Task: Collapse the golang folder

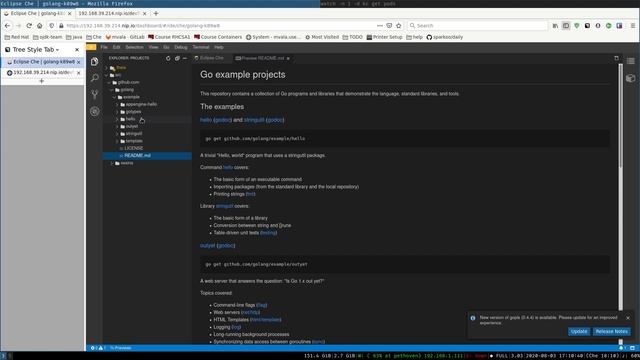Action: coord(112,90)
